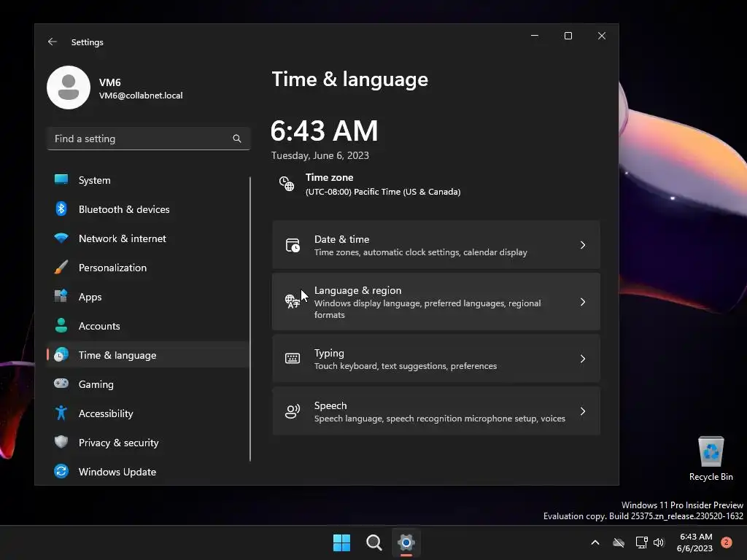Click the Typing keyboard icon
Viewport: 747px width, 560px height.
point(293,358)
